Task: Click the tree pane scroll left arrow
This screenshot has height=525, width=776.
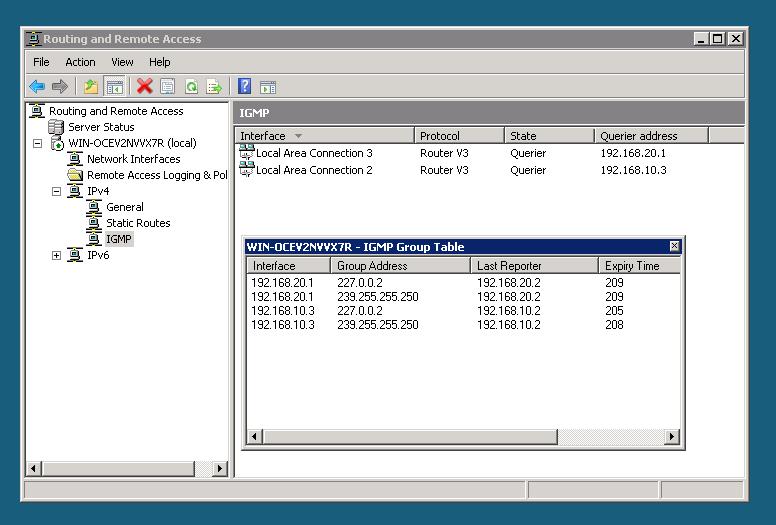Action: (x=33, y=468)
